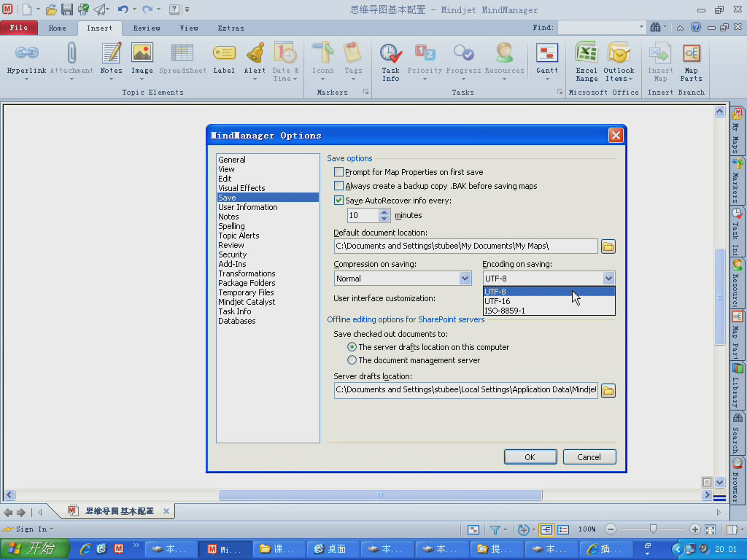
Task: Insert Map Parts into the branch
Action: (692, 62)
